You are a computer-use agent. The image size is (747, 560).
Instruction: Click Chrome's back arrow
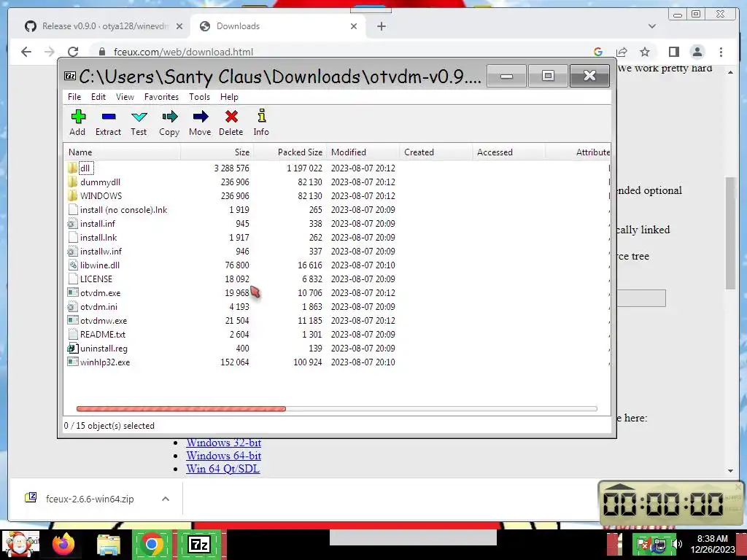(26, 52)
